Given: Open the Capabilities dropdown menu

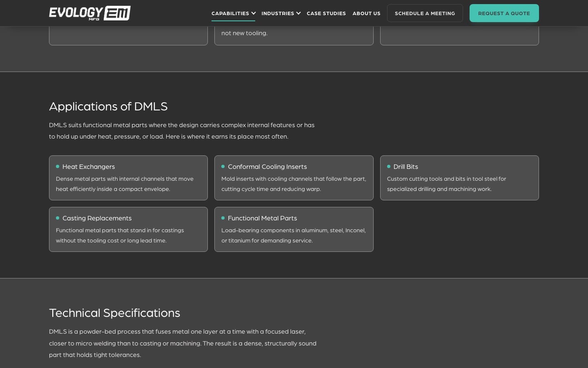Looking at the screenshot, I should pyautogui.click(x=234, y=13).
